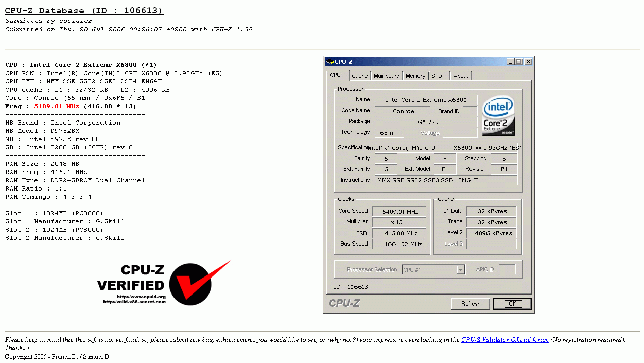
Task: Click 'Slot 1 Manufacturer : G.Skill' text
Action: click(65, 221)
